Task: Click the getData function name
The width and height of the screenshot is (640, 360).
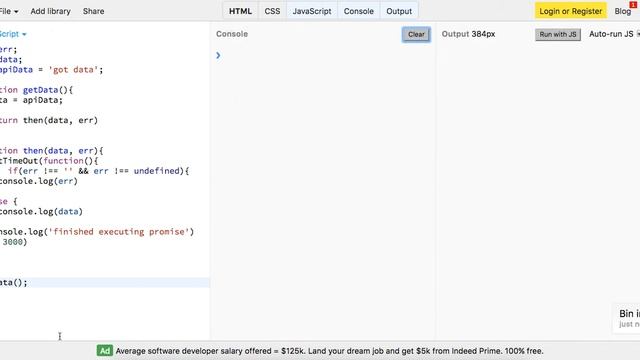Action: (40, 90)
